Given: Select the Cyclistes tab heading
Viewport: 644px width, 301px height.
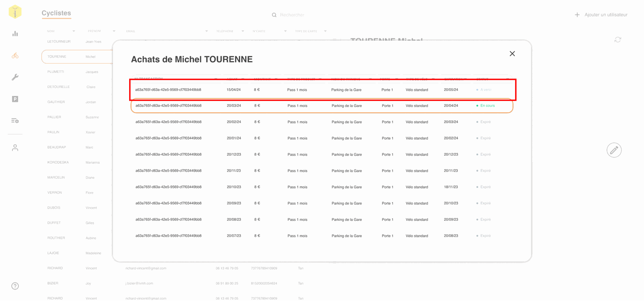Looking at the screenshot, I should 56,13.
